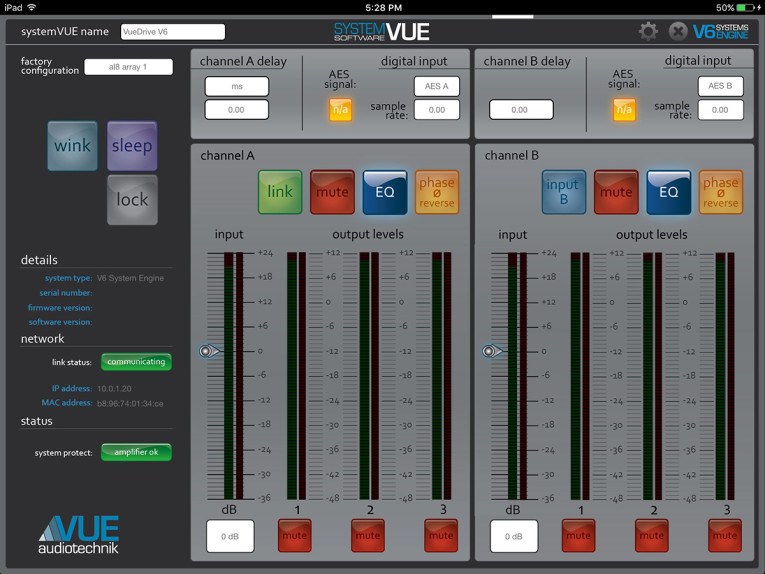Click the round X close icon in header
Screen dimensions: 765x574
(x=678, y=32)
